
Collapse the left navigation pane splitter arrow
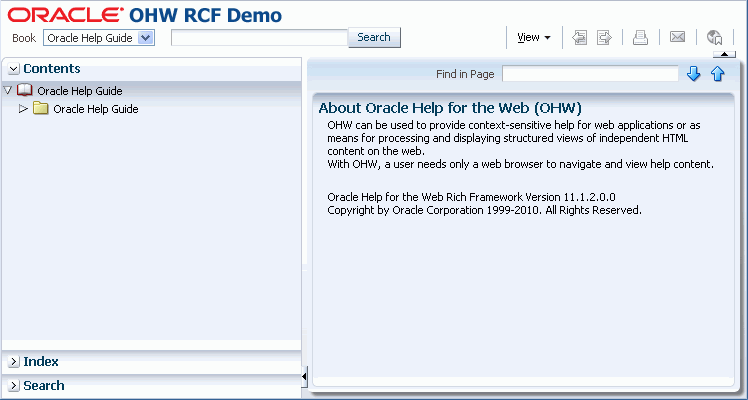tap(304, 377)
